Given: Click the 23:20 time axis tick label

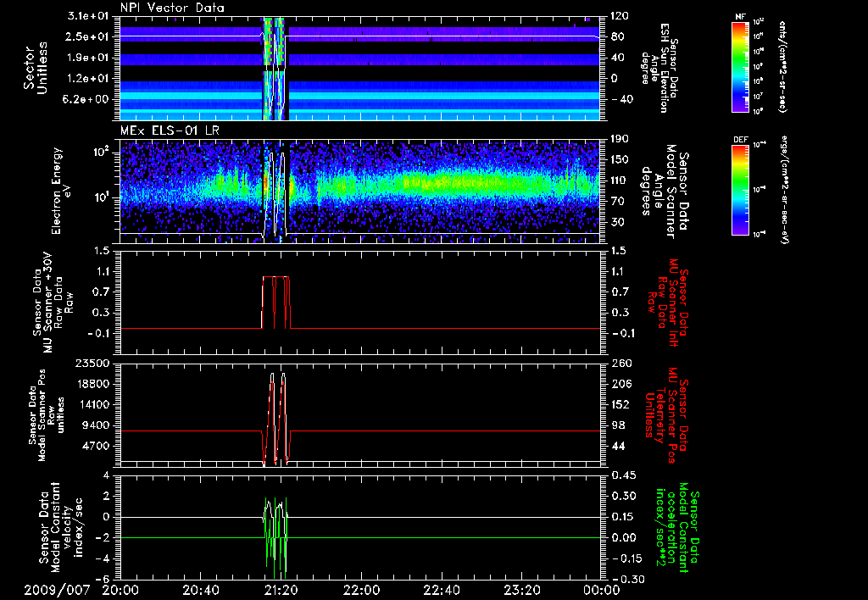Looking at the screenshot, I should (521, 590).
